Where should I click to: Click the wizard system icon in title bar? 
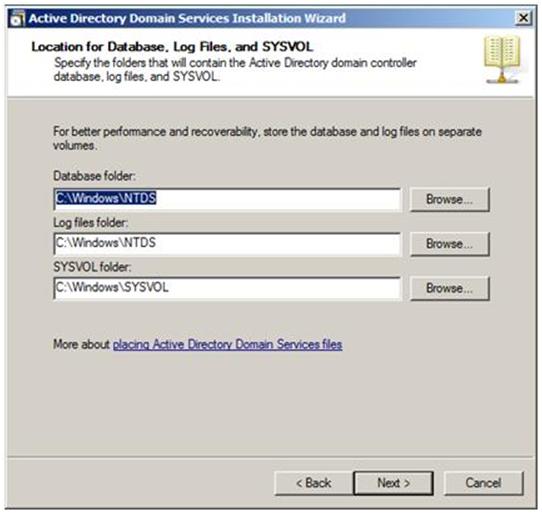pyautogui.click(x=17, y=18)
